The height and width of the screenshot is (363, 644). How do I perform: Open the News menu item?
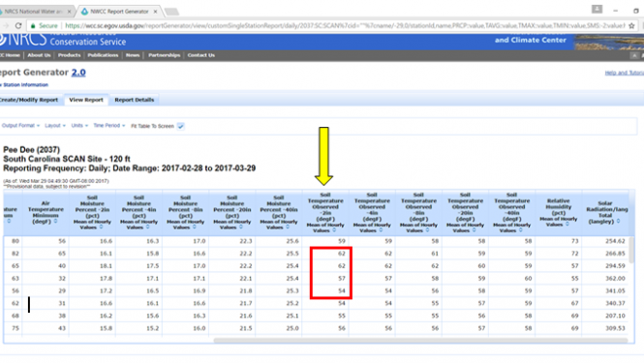133,55
